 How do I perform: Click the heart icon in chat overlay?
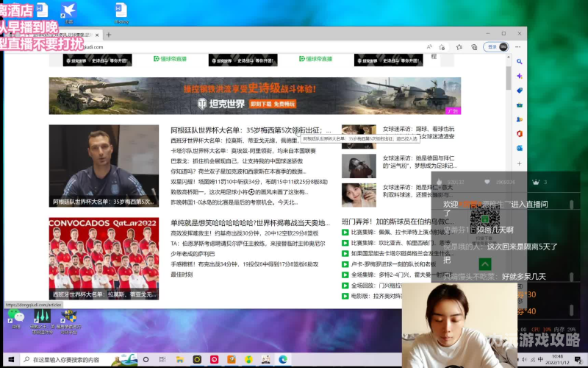(487, 182)
